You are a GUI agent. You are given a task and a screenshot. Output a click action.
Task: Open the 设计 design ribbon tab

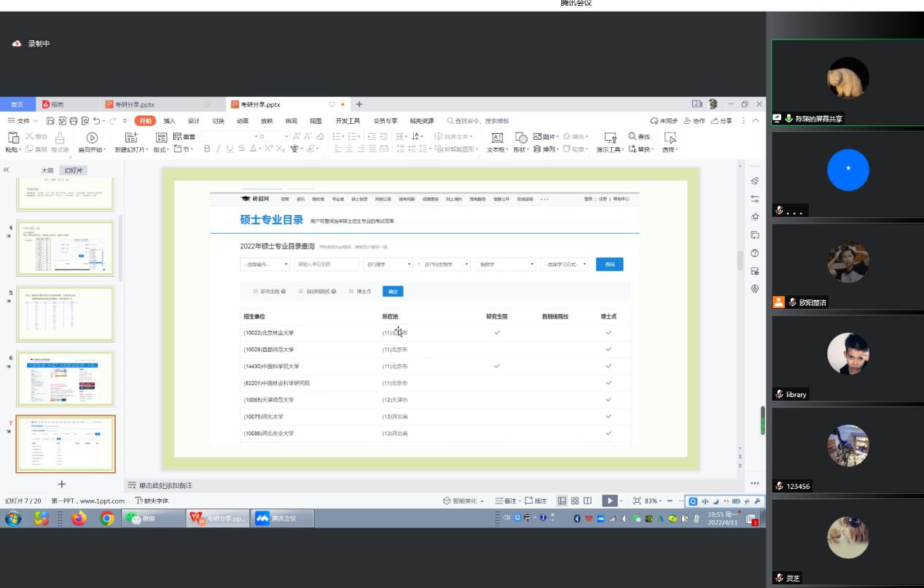193,121
